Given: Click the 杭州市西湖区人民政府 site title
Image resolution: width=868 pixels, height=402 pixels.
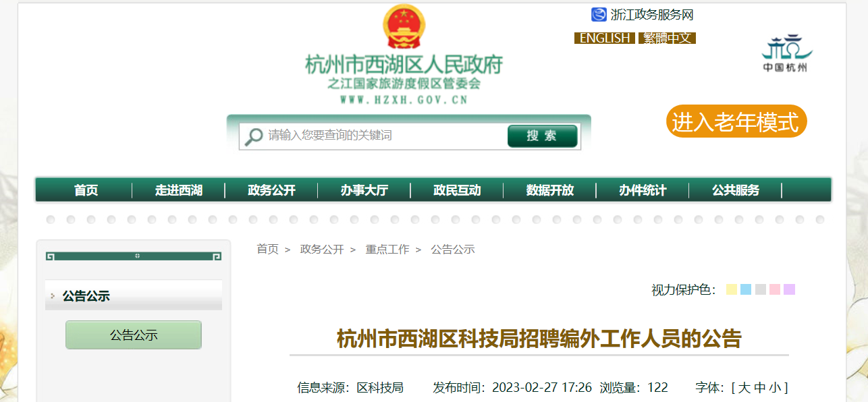Looking at the screenshot, I should click(404, 65).
